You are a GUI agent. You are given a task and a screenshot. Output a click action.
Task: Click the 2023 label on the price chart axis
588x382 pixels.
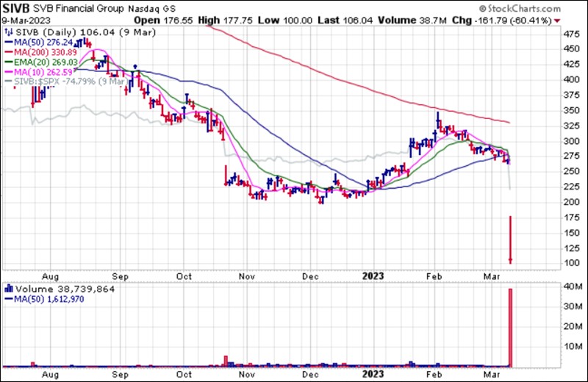[x=373, y=276]
